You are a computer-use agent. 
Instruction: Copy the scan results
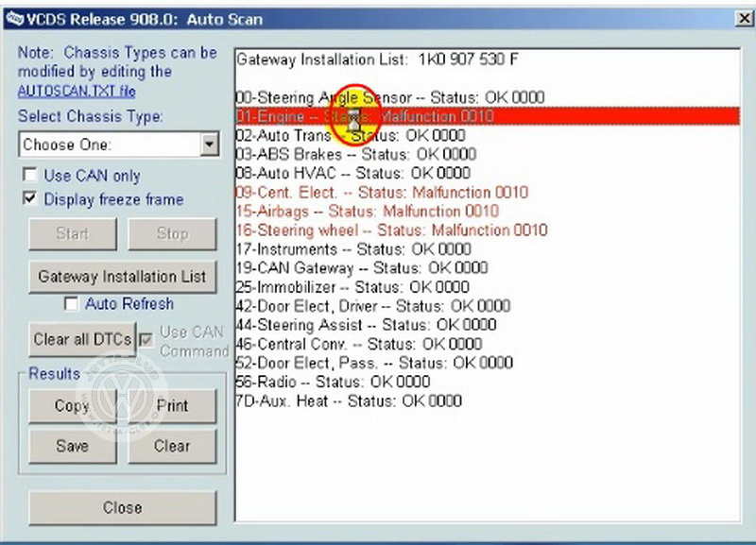(x=73, y=406)
